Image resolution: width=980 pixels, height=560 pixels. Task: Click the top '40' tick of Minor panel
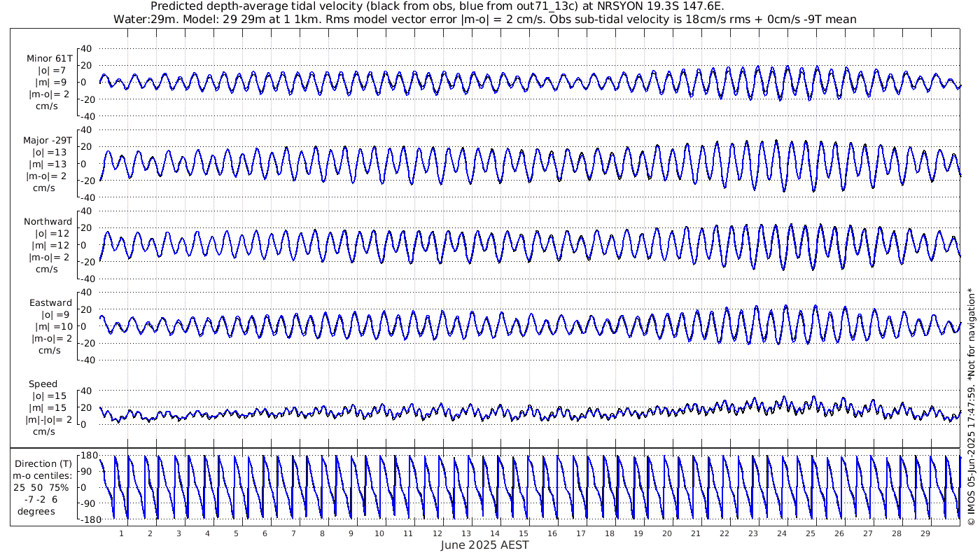pyautogui.click(x=87, y=48)
